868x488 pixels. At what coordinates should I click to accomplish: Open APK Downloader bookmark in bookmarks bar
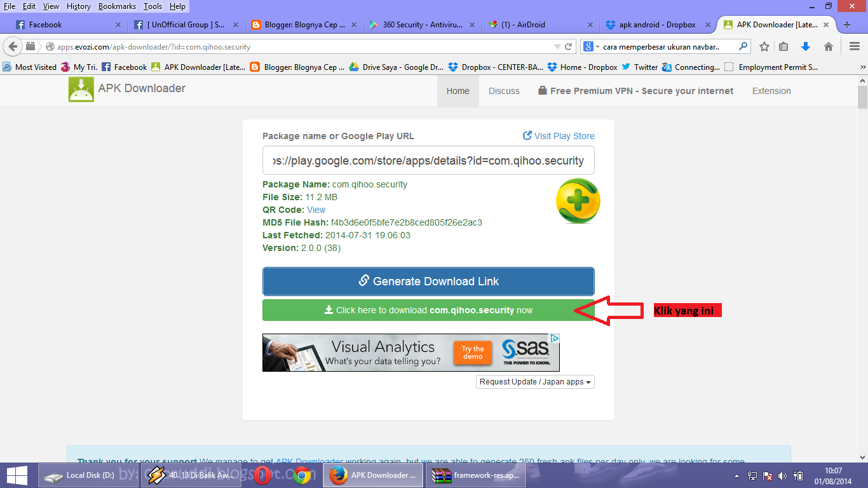click(x=198, y=67)
